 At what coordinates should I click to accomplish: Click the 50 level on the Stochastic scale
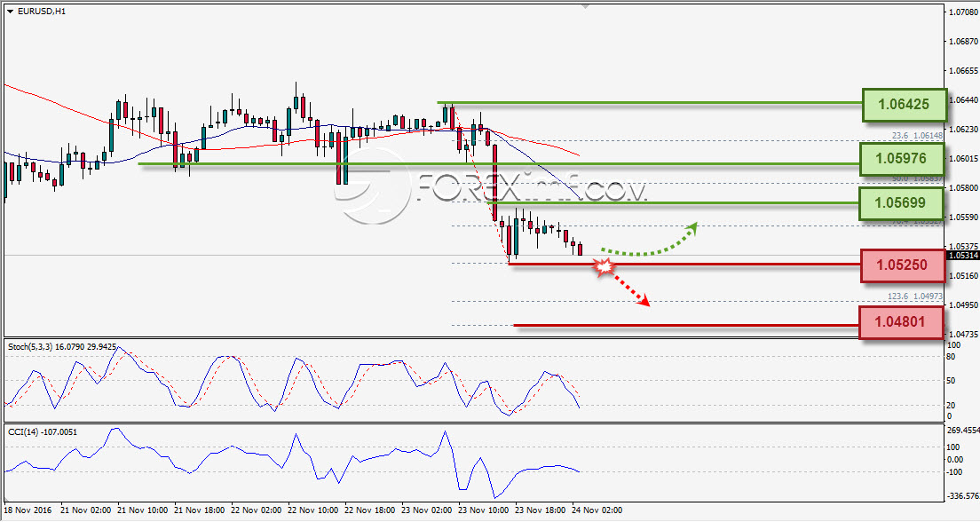point(951,380)
